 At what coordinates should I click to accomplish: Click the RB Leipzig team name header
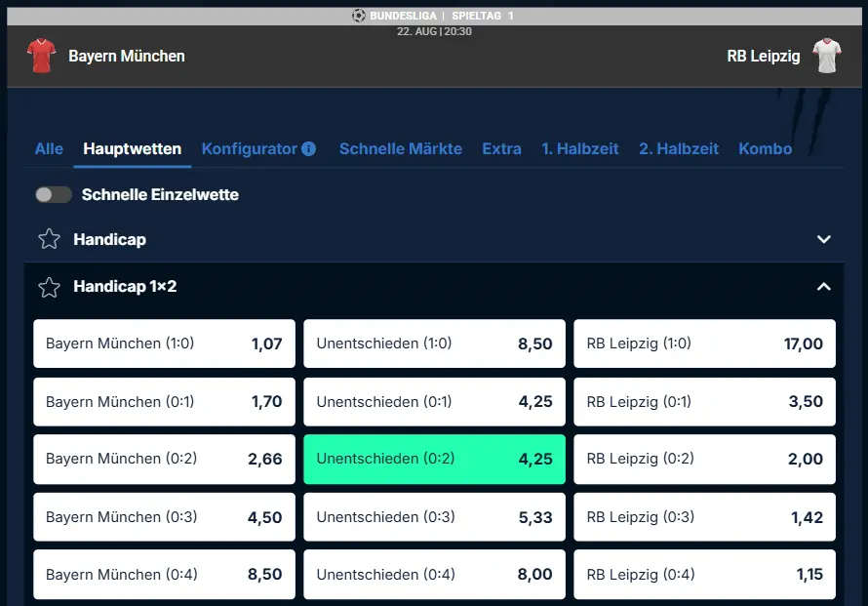(x=764, y=56)
